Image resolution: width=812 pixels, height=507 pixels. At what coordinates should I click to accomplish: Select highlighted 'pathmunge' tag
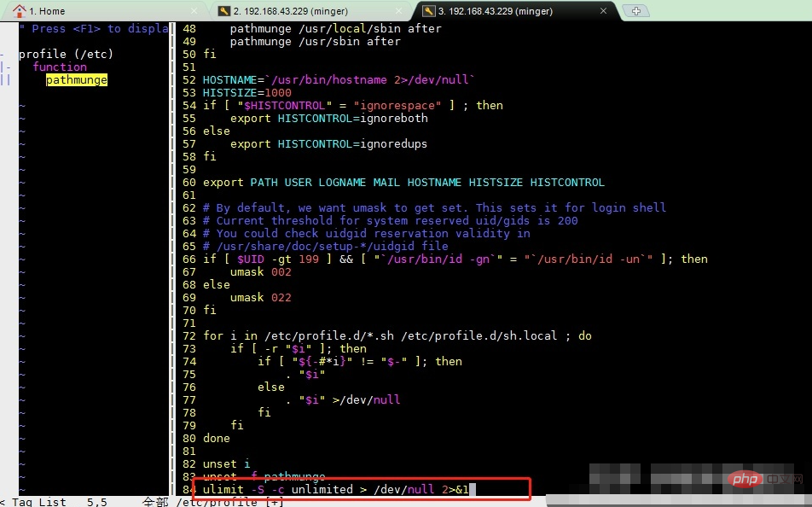77,80
